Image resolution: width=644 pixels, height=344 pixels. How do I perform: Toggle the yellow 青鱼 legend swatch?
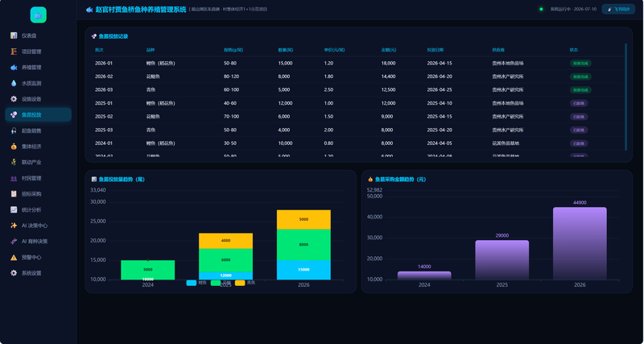(240, 283)
